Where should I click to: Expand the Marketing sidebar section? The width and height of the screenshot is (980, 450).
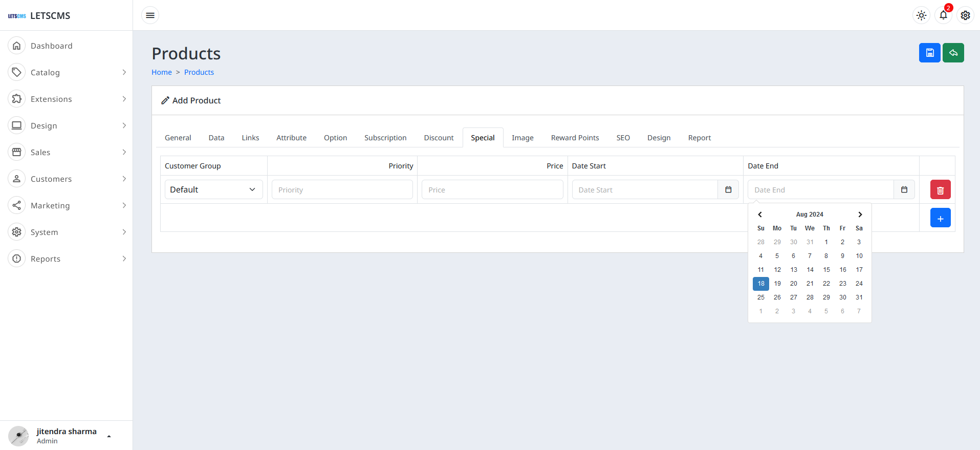(x=67, y=206)
